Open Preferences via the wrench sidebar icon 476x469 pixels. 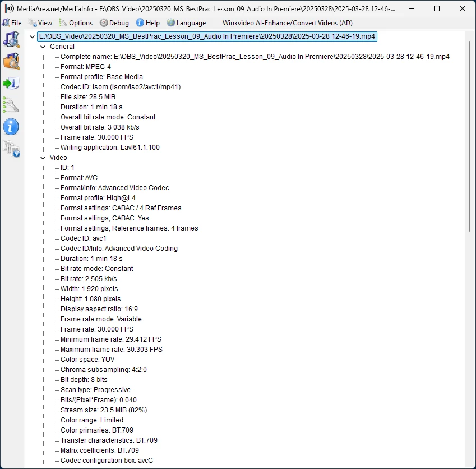11,105
